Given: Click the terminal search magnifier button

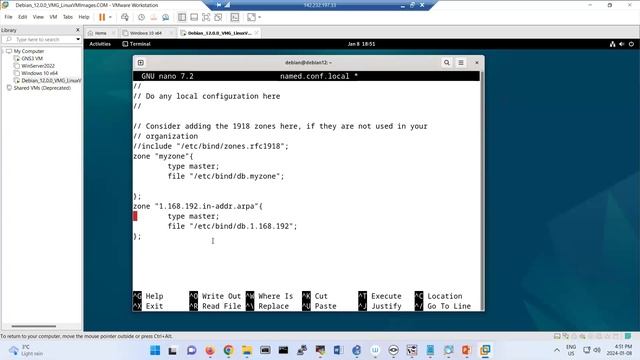Looking at the screenshot, I should (x=447, y=62).
